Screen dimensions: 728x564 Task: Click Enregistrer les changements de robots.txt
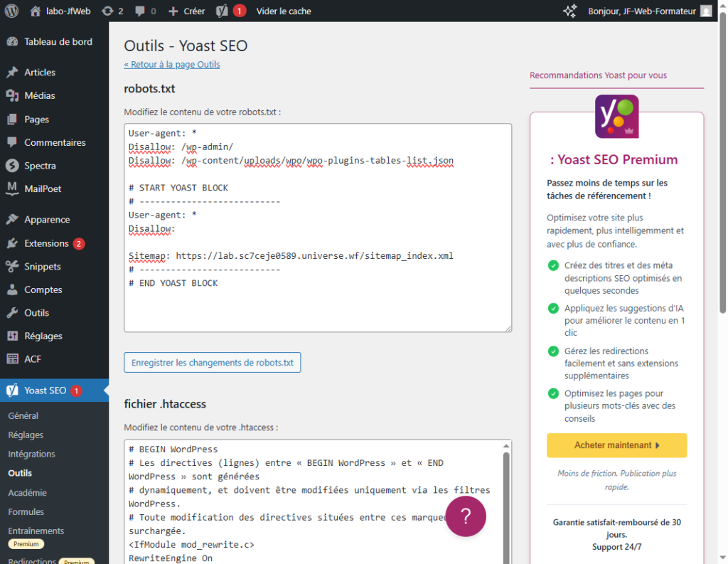[x=212, y=363]
